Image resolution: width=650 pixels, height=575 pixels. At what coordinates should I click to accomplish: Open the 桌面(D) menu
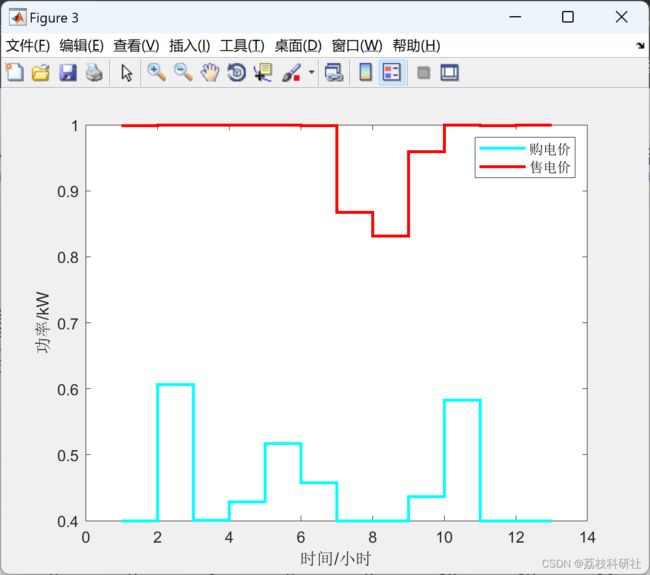coord(298,46)
